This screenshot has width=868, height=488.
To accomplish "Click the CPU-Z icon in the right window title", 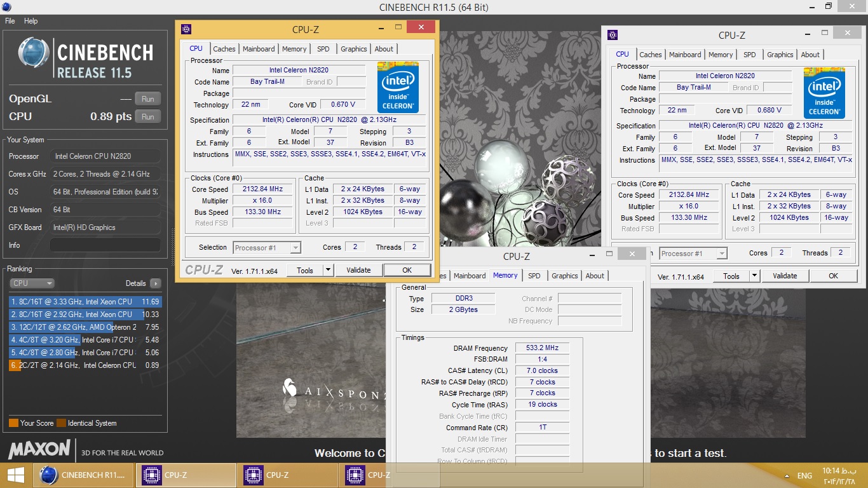I will point(612,35).
